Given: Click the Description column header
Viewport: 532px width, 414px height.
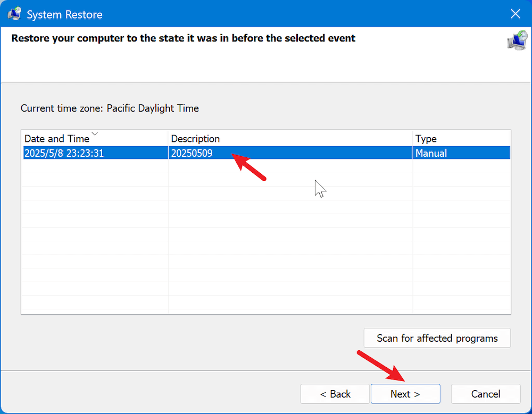Looking at the screenshot, I should pyautogui.click(x=195, y=139).
